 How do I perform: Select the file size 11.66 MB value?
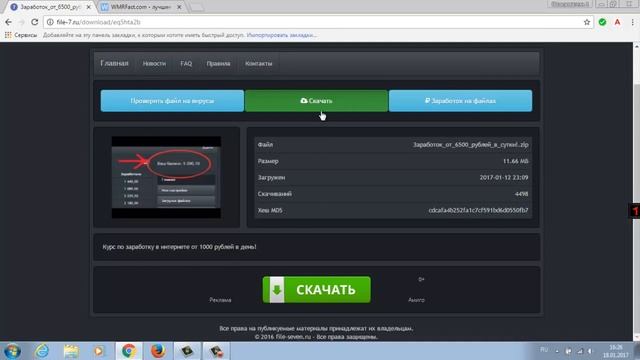[516, 161]
